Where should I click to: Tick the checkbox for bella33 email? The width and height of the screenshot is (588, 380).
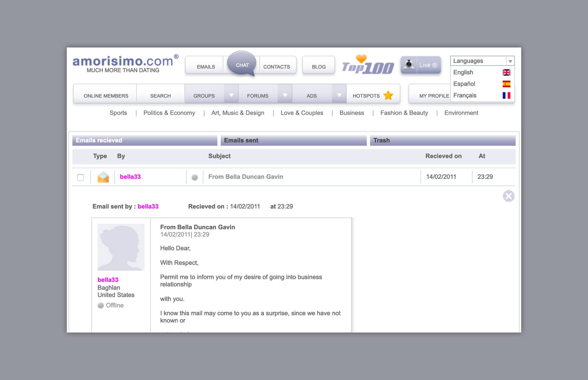[80, 177]
